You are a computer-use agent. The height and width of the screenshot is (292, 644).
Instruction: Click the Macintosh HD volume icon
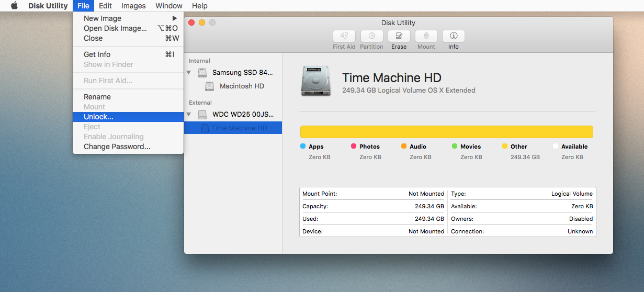209,86
